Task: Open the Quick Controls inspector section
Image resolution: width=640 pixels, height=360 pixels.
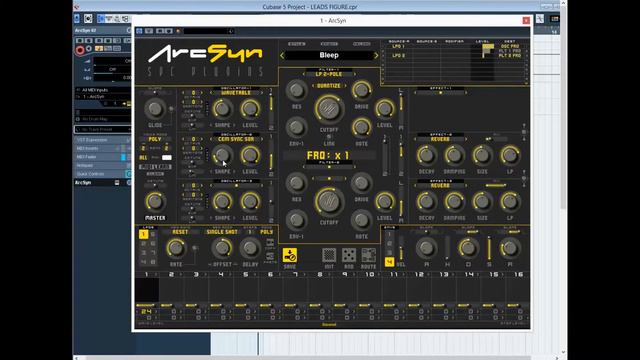Action: (x=102, y=174)
